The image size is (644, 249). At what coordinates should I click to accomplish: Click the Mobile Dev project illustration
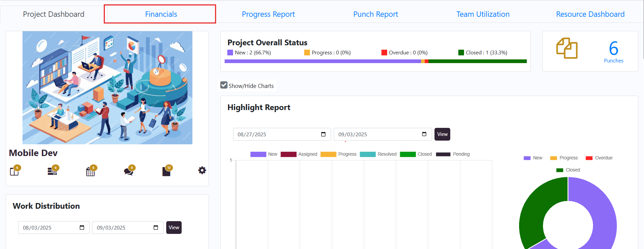[x=107, y=88]
